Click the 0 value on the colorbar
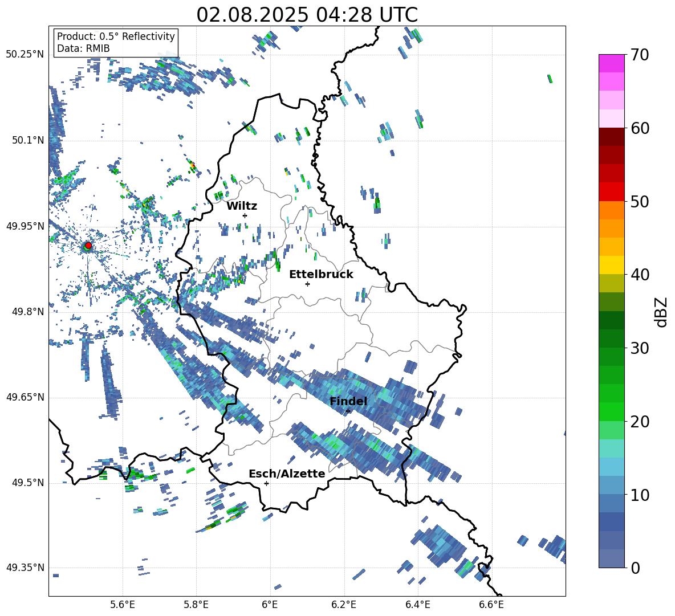 635,568
